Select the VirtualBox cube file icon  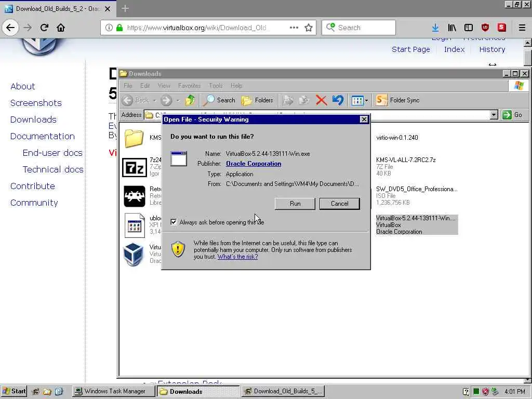click(x=134, y=254)
